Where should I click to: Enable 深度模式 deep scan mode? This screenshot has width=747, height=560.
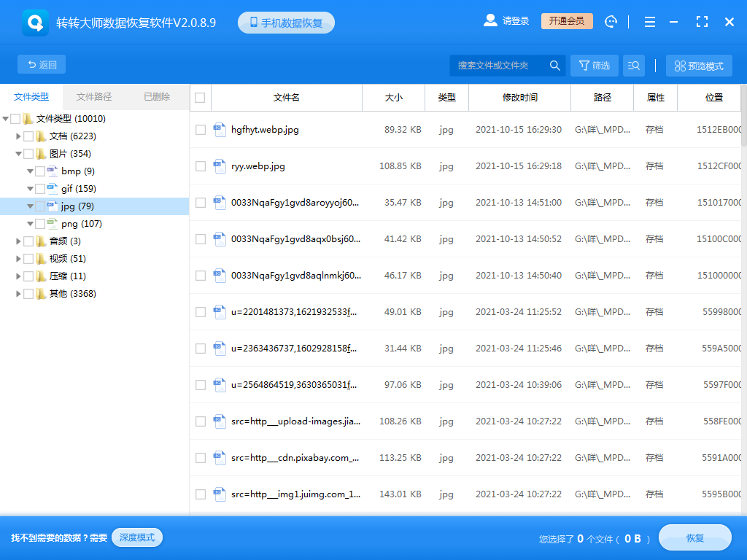136,537
